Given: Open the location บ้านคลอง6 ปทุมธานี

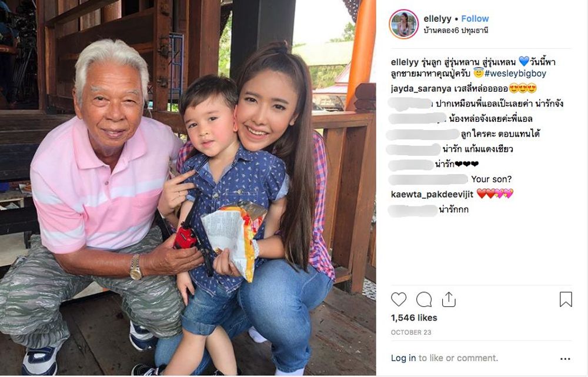Looking at the screenshot, I should [456, 31].
